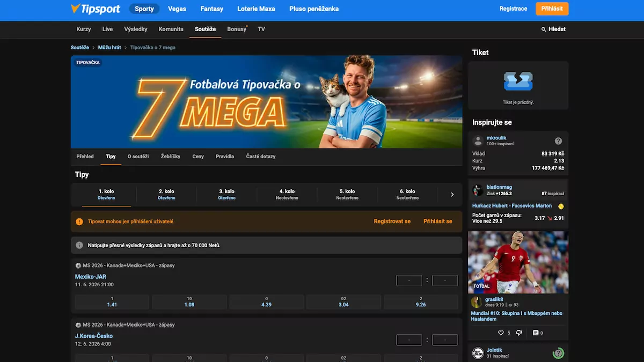Open graslik8's avatar
Screen dimensions: 644x362
click(x=476, y=302)
